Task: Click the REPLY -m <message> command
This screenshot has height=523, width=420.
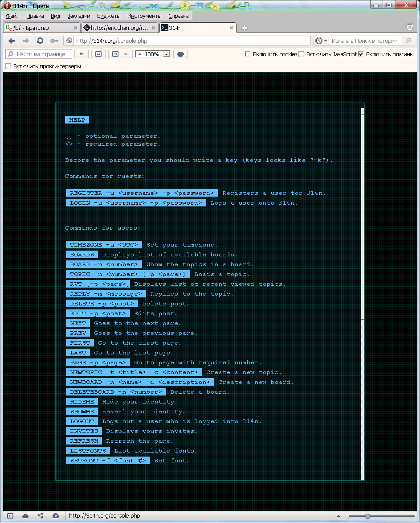Action: [x=106, y=294]
